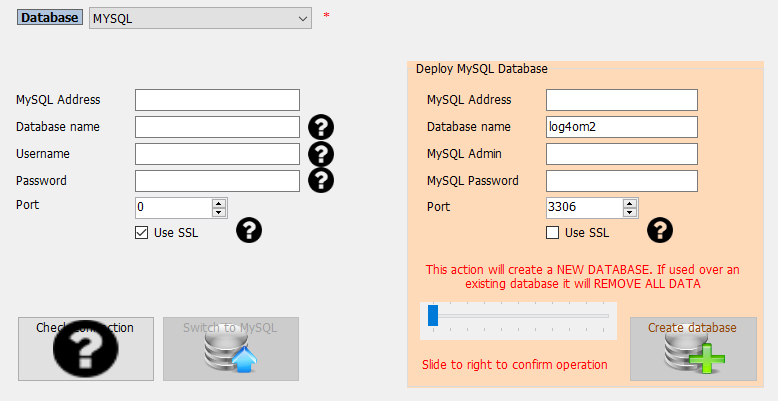The height and width of the screenshot is (401, 778).
Task: Click help icon beside Password field
Action: coord(321,180)
